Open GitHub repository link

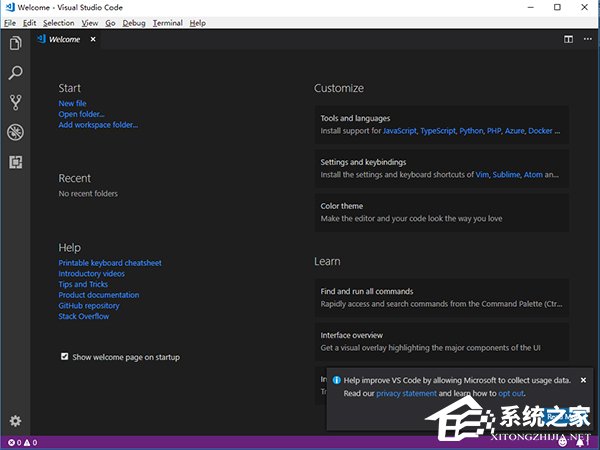click(x=89, y=306)
